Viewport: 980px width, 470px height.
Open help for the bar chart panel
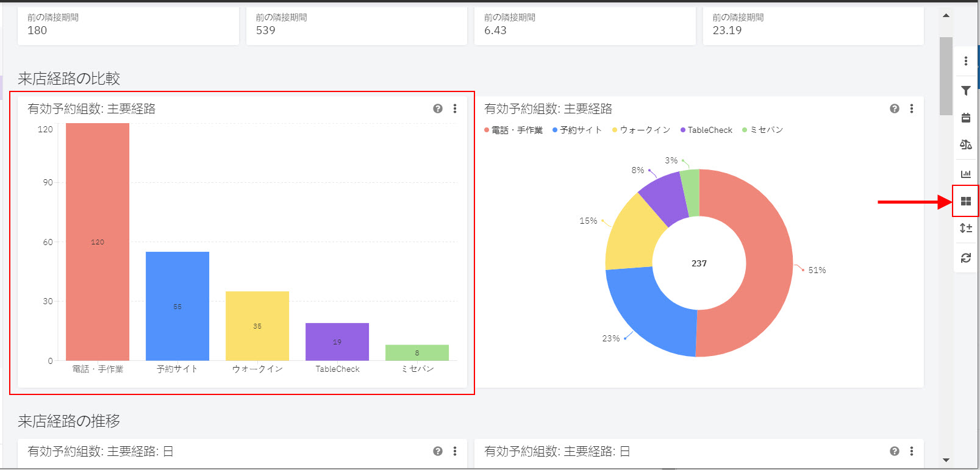pos(438,109)
